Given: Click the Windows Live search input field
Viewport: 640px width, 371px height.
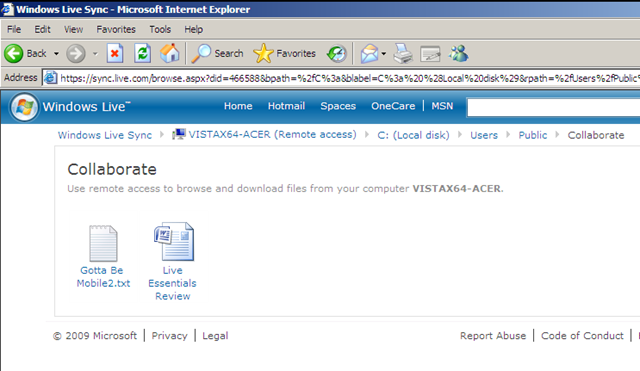Looking at the screenshot, I should point(553,107).
